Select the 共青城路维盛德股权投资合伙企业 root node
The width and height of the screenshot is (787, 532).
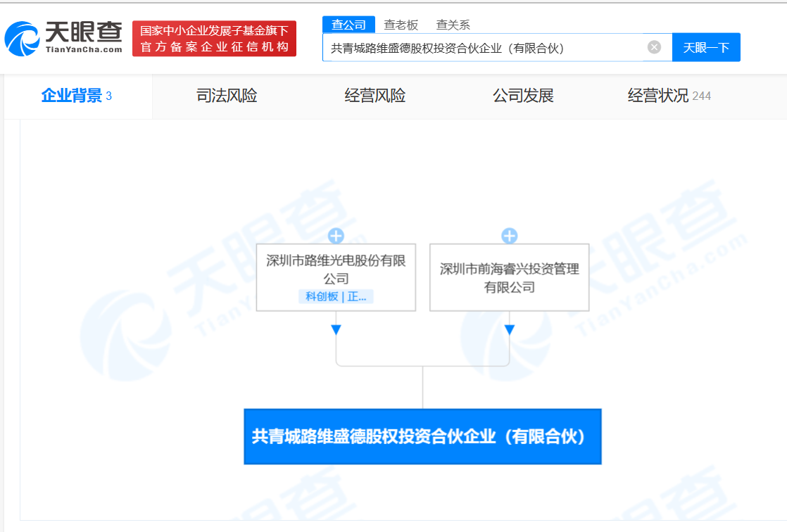(x=422, y=436)
